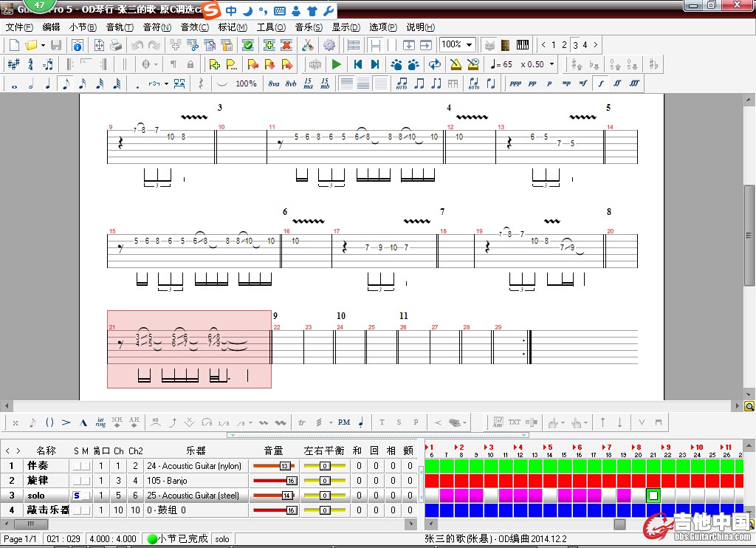
Task: Open Sogou input method settings wrench
Action: (x=329, y=10)
